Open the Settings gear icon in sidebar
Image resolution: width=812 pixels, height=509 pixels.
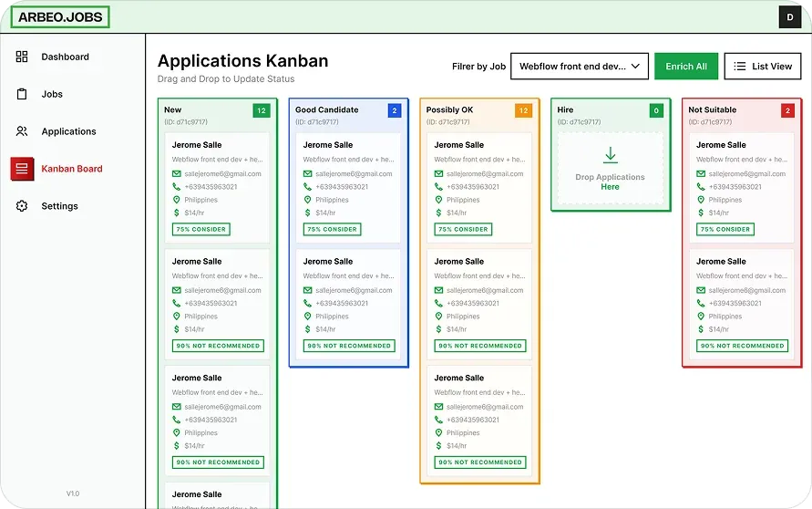pyautogui.click(x=22, y=206)
